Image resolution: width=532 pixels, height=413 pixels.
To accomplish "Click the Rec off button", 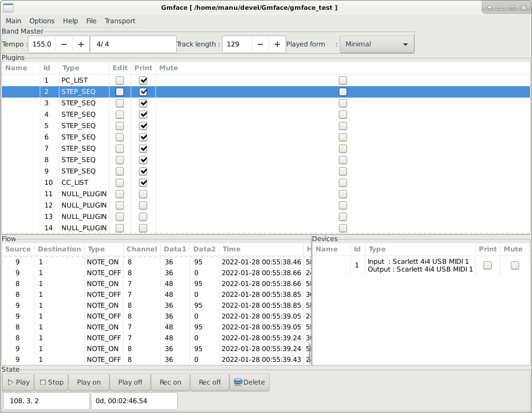I will click(x=210, y=383).
